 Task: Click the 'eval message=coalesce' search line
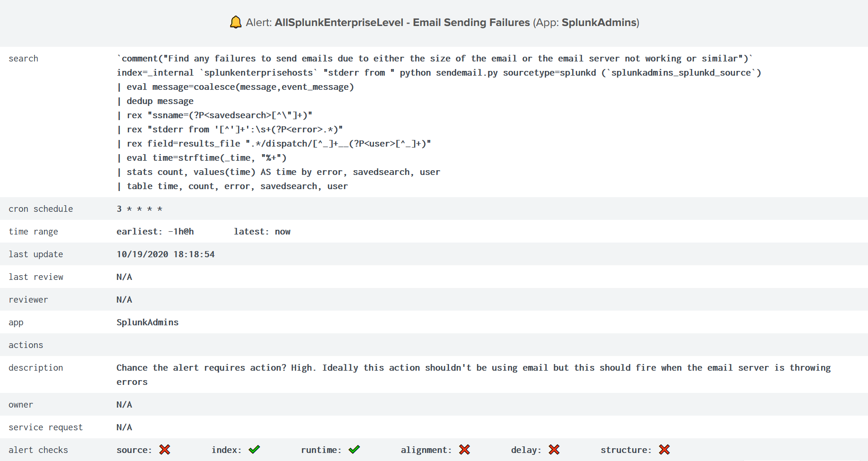[x=235, y=87]
